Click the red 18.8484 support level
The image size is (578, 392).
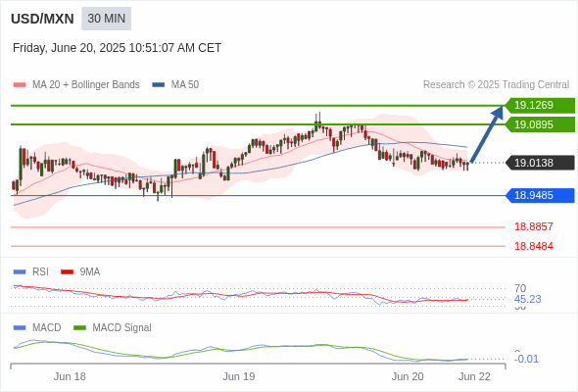tap(534, 246)
